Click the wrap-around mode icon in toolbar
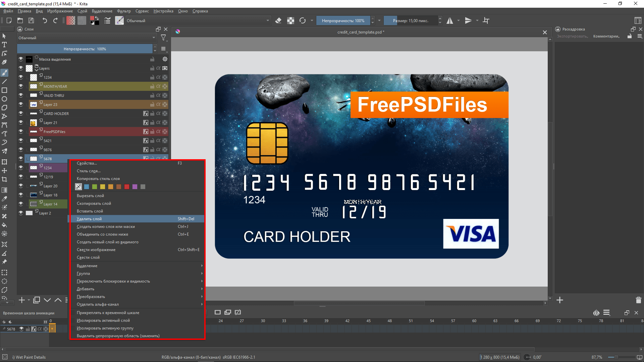The height and width of the screenshot is (362, 644). [x=487, y=20]
